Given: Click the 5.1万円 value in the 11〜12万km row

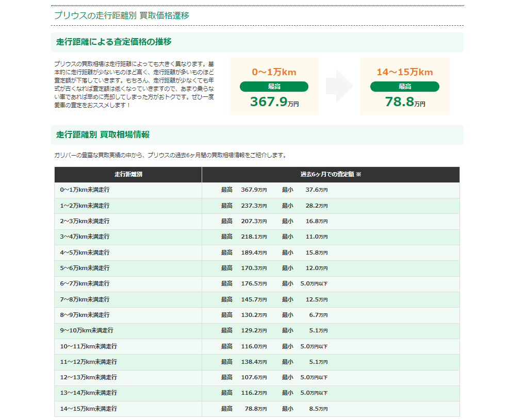Looking at the screenshot, I should click(318, 362).
